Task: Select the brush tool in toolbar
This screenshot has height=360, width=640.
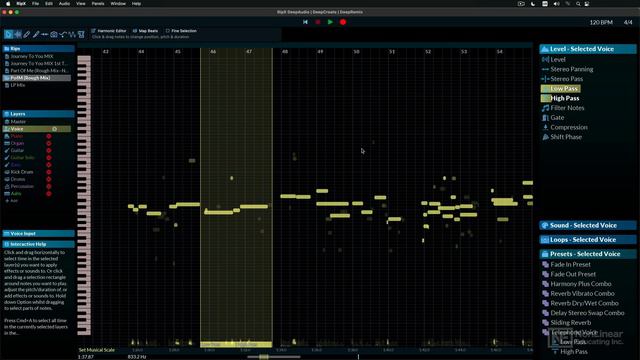Action: point(36,35)
